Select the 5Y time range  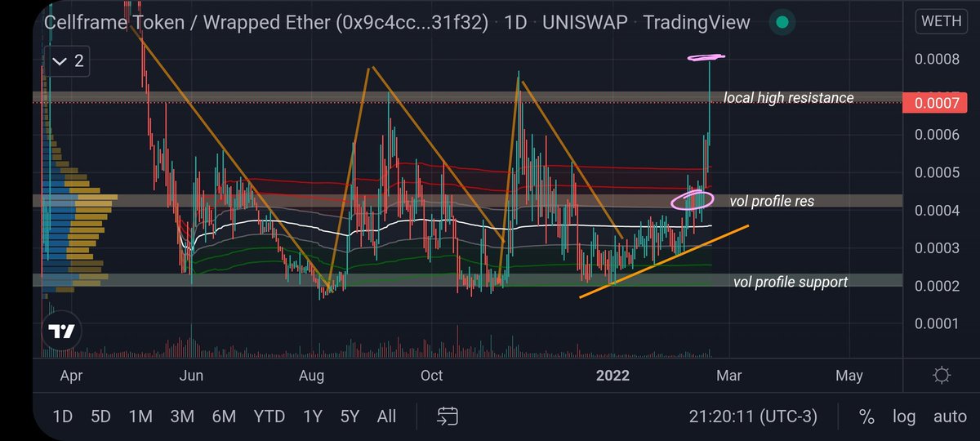350,416
